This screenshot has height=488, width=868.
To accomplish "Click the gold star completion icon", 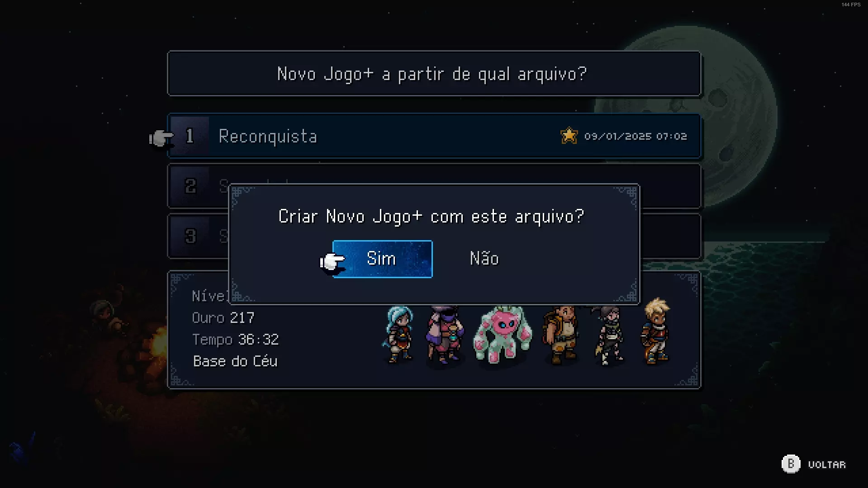I will 569,136.
